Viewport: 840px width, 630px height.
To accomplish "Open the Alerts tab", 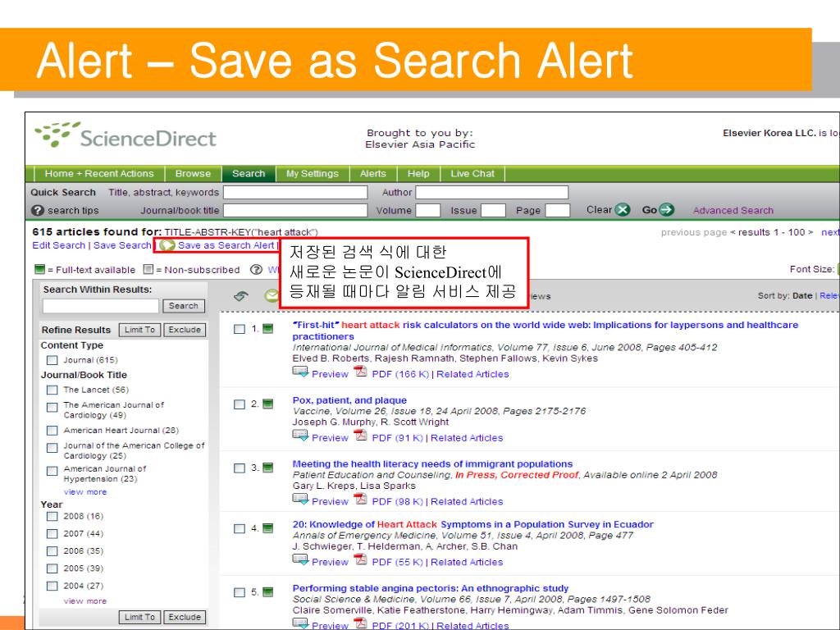I will coord(373,174).
